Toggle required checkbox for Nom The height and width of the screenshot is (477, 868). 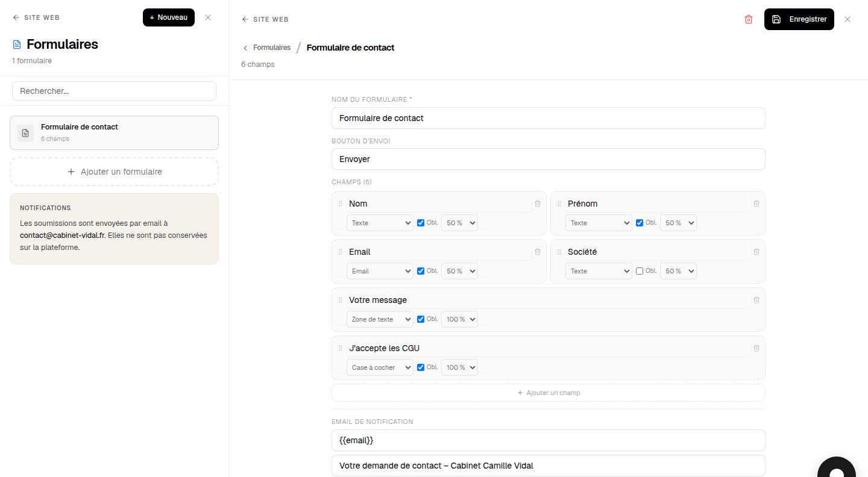421,223
